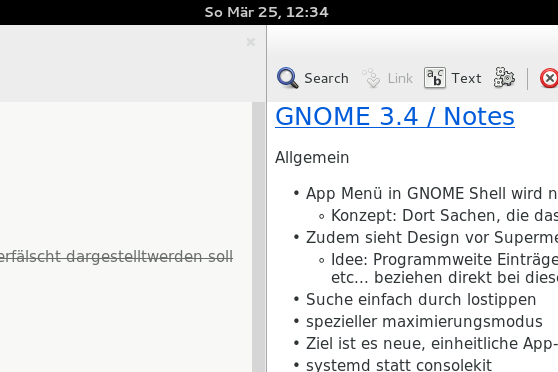
Task: Open the GNOME 3.4 / Notes title link
Action: (395, 116)
